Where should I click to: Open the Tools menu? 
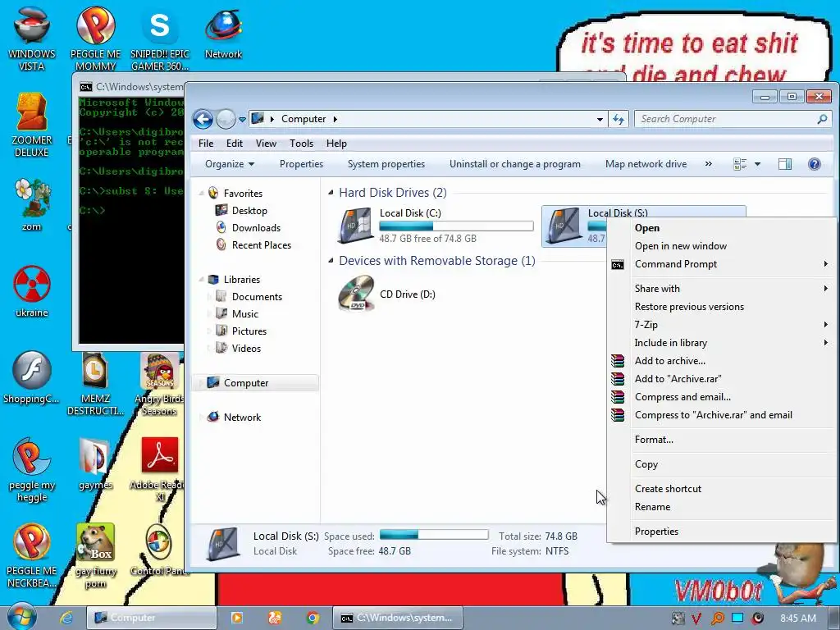tap(301, 144)
